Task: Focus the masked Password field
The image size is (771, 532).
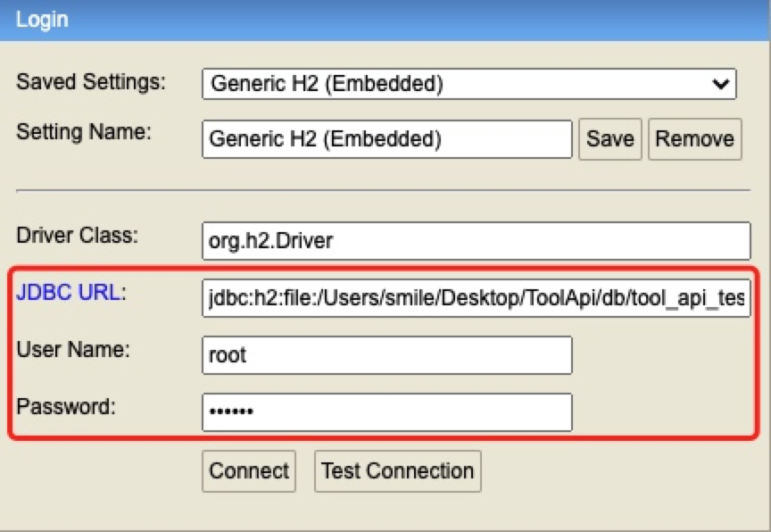Action: pos(386,411)
